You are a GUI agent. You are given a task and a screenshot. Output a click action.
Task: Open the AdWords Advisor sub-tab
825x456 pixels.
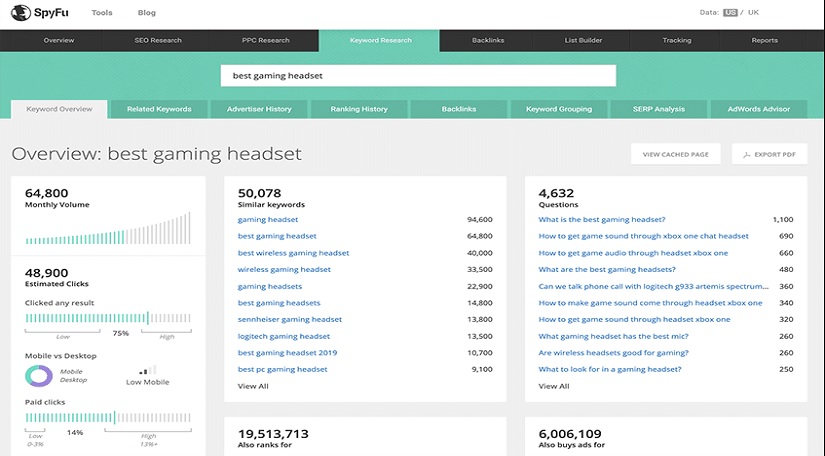tap(759, 109)
